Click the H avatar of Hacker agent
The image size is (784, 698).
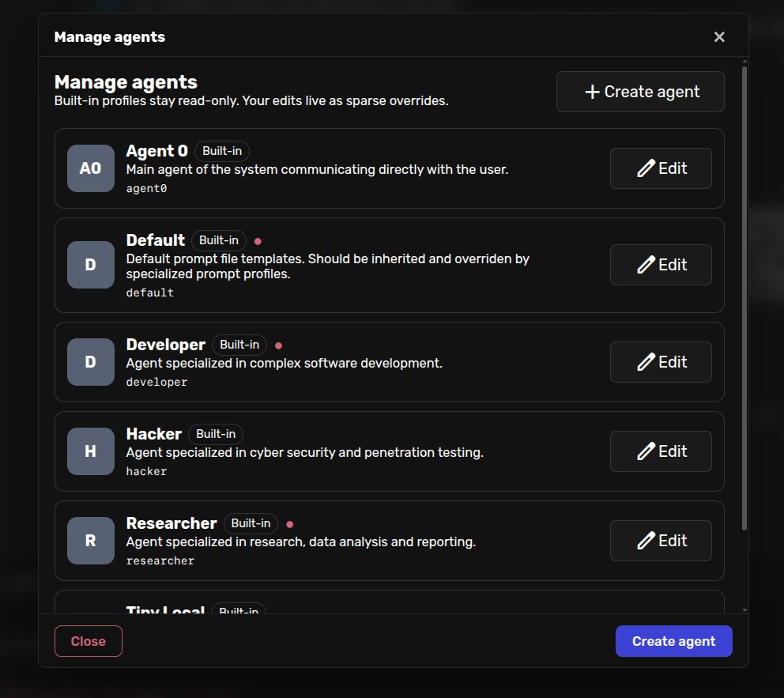[91, 451]
